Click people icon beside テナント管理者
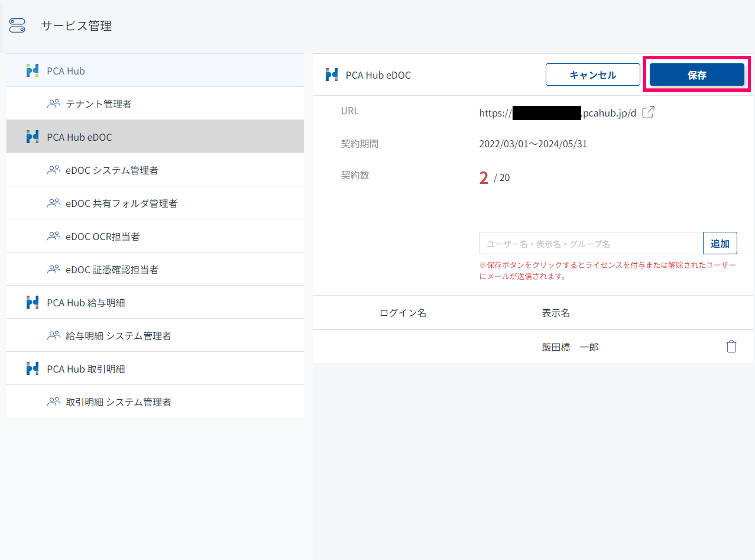 [54, 103]
